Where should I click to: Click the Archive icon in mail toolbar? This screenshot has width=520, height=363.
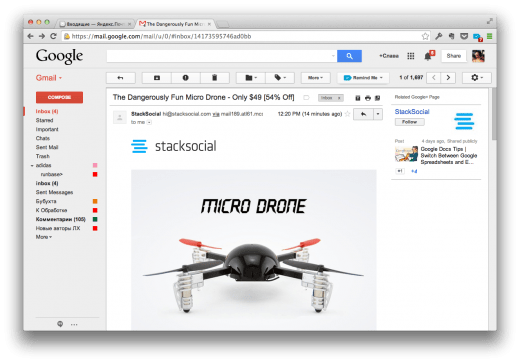click(x=157, y=78)
